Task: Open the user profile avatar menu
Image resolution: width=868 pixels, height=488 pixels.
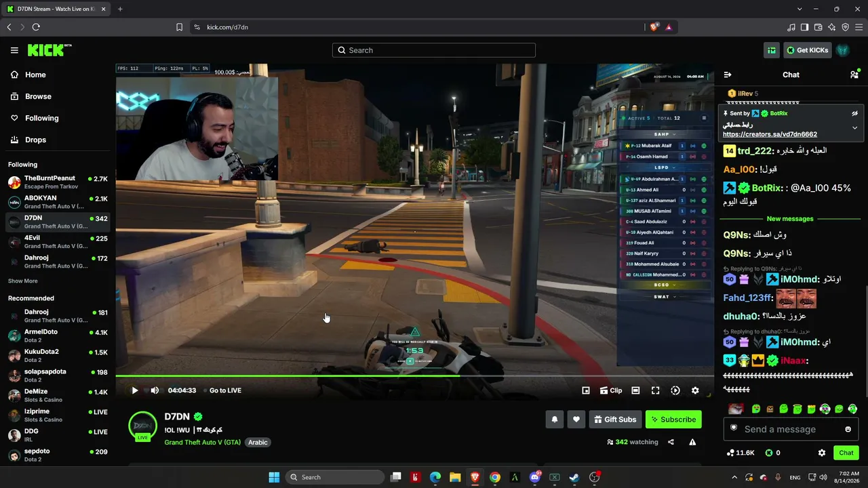Action: pyautogui.click(x=842, y=50)
